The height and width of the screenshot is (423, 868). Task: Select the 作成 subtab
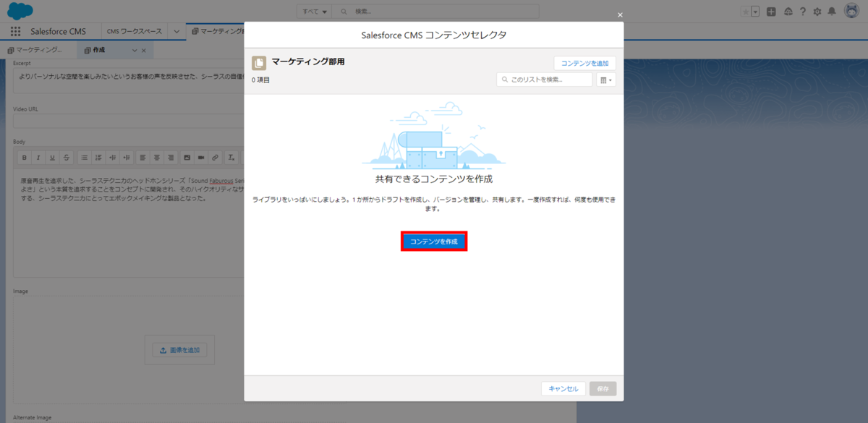pyautogui.click(x=99, y=50)
